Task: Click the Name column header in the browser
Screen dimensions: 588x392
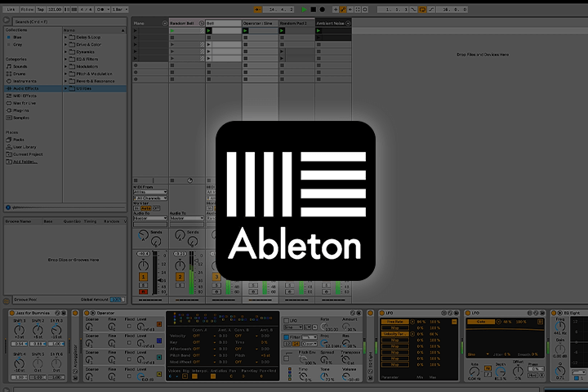Action: pyautogui.click(x=94, y=30)
